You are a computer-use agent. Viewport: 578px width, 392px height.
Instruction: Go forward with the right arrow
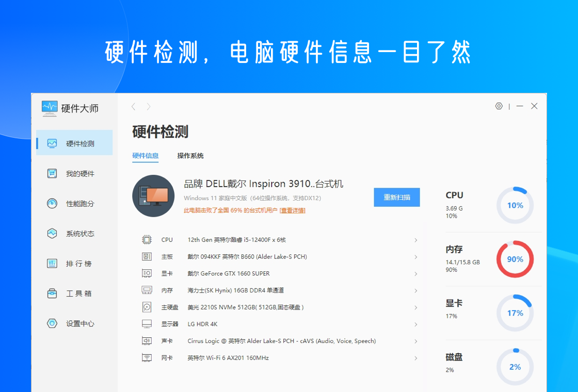pyautogui.click(x=149, y=107)
